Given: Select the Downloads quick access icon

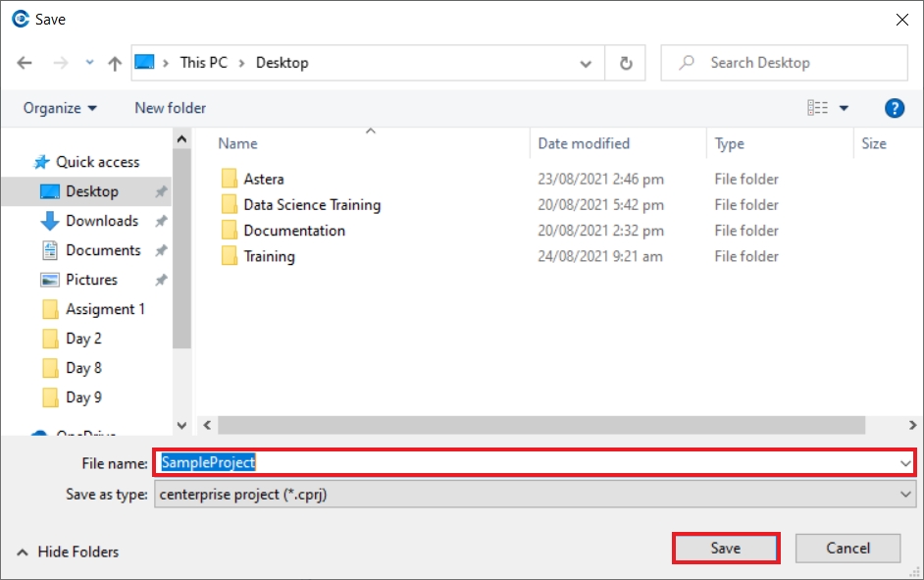Looking at the screenshot, I should tap(50, 221).
